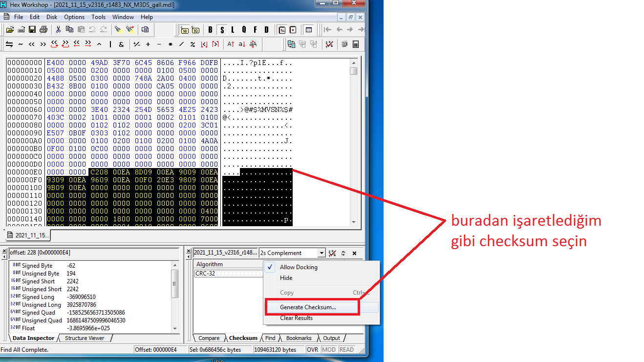The height and width of the screenshot is (362, 644).
Task: Click the Save floppy disk icon
Action: coord(32,29)
